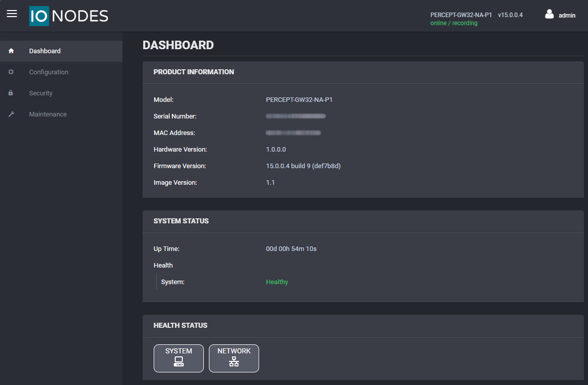Select the Image Version value 1.1
This screenshot has width=588, height=385.
pos(270,183)
